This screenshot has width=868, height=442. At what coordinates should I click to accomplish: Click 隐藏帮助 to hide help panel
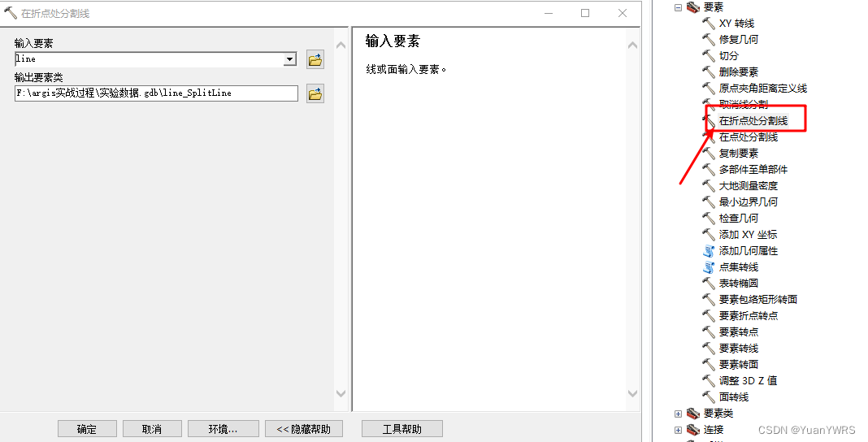(303, 429)
